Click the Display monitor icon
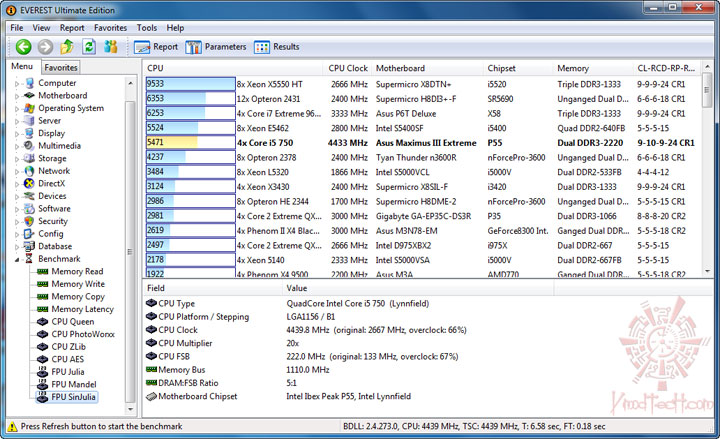This screenshot has width=720, height=439. coord(30,133)
